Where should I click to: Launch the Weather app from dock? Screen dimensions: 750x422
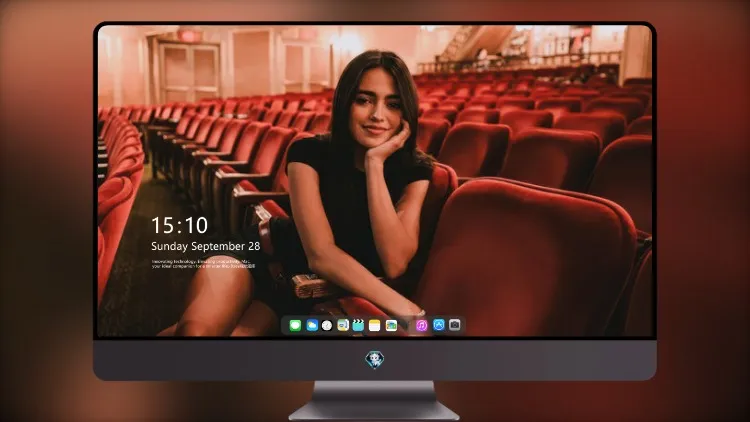[x=312, y=325]
